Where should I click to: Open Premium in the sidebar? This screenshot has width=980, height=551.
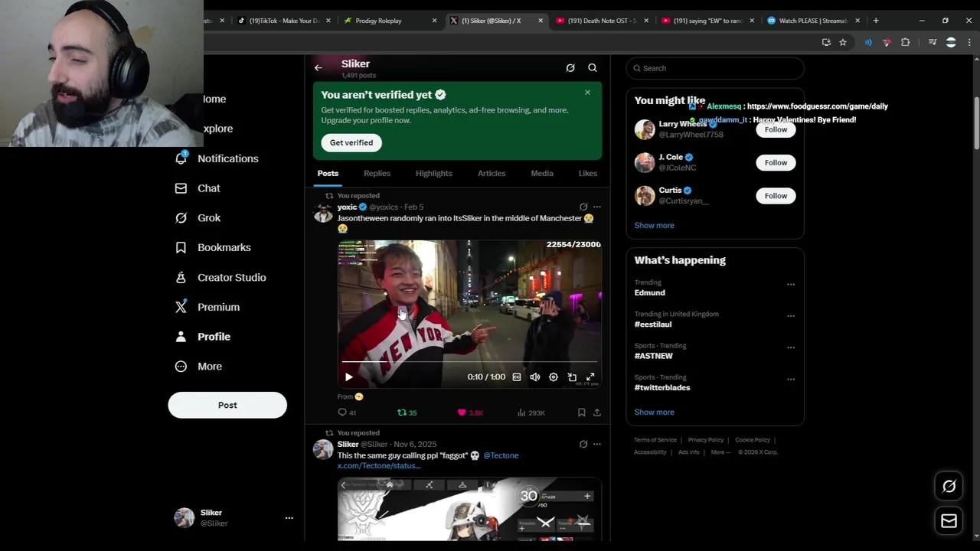[207, 307]
